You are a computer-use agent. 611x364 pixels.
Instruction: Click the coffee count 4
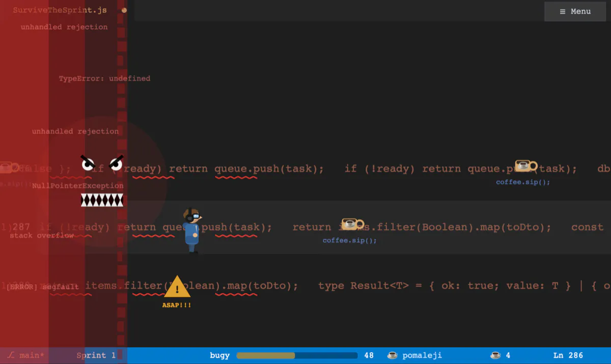tap(508, 355)
